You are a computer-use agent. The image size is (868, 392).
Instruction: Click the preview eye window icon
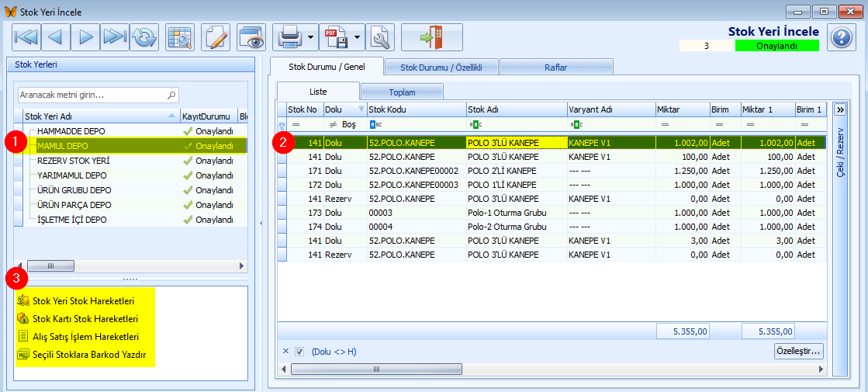(251, 38)
